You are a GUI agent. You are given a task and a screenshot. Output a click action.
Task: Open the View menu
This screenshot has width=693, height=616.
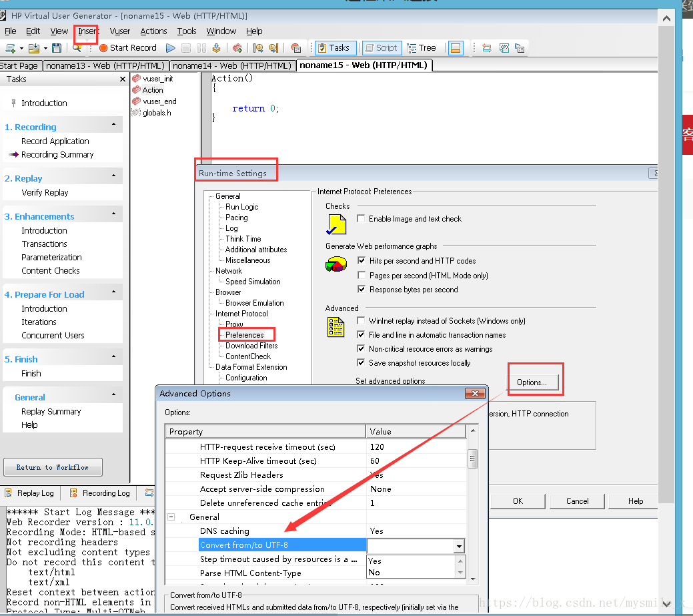59,31
